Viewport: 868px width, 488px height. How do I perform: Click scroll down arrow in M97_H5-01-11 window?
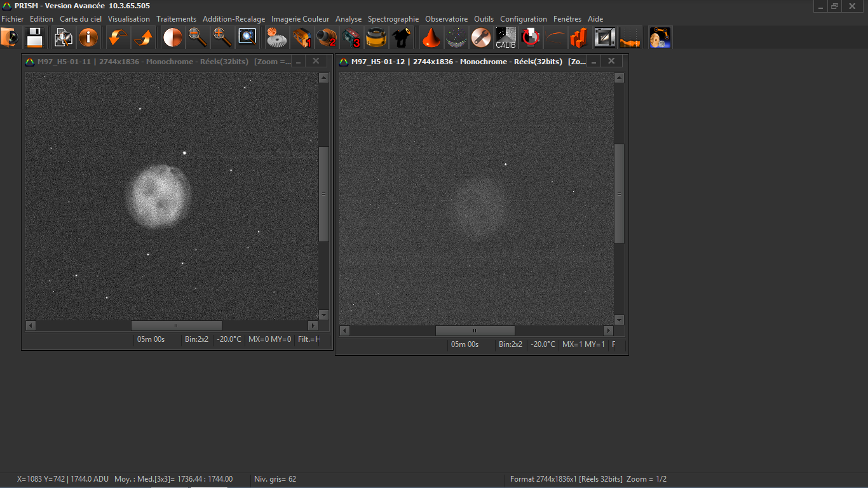pos(323,315)
